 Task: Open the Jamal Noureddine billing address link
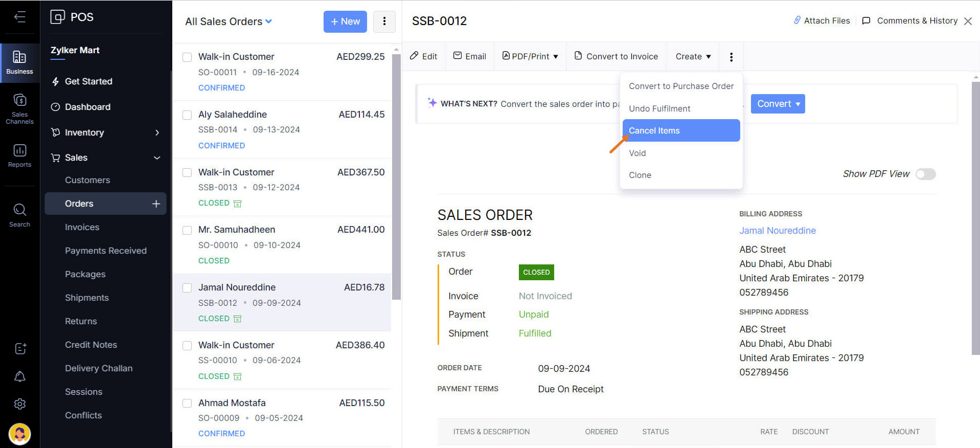click(x=777, y=231)
